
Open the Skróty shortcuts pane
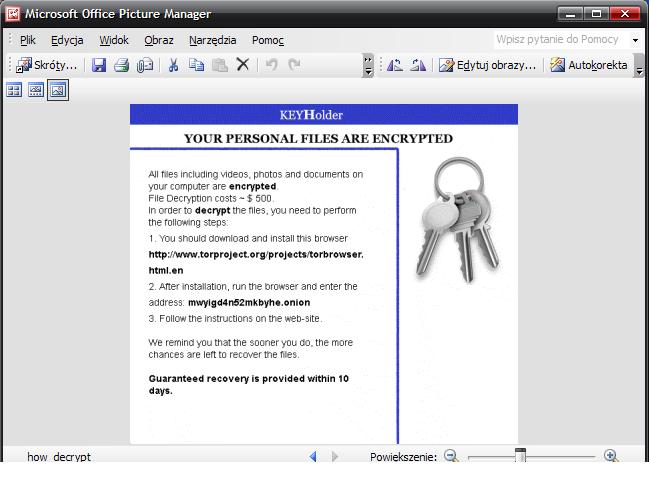(x=46, y=65)
